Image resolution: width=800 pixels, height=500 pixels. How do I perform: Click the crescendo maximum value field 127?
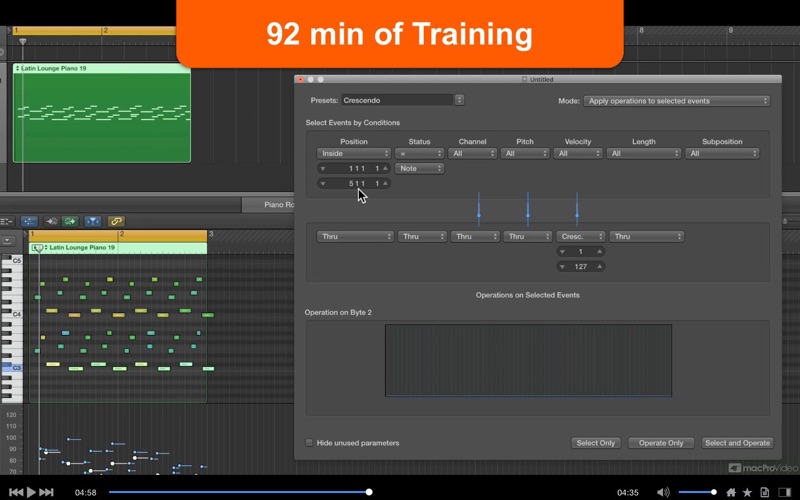pyautogui.click(x=581, y=266)
